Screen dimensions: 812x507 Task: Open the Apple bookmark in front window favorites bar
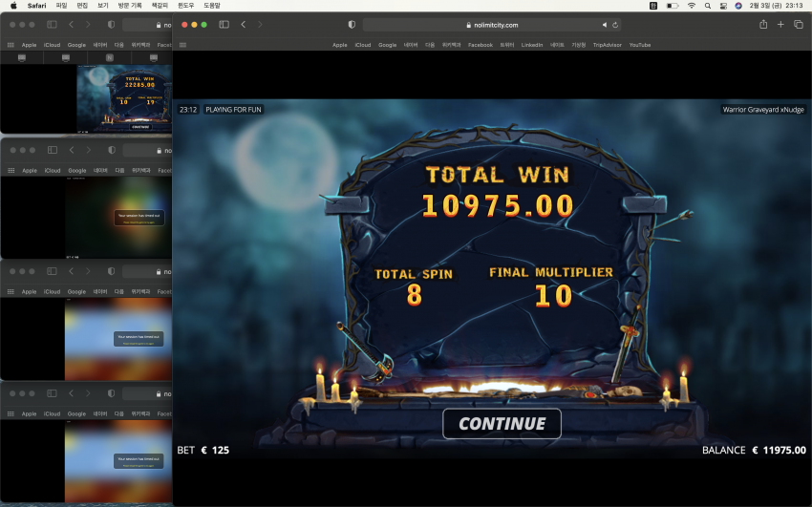click(340, 45)
